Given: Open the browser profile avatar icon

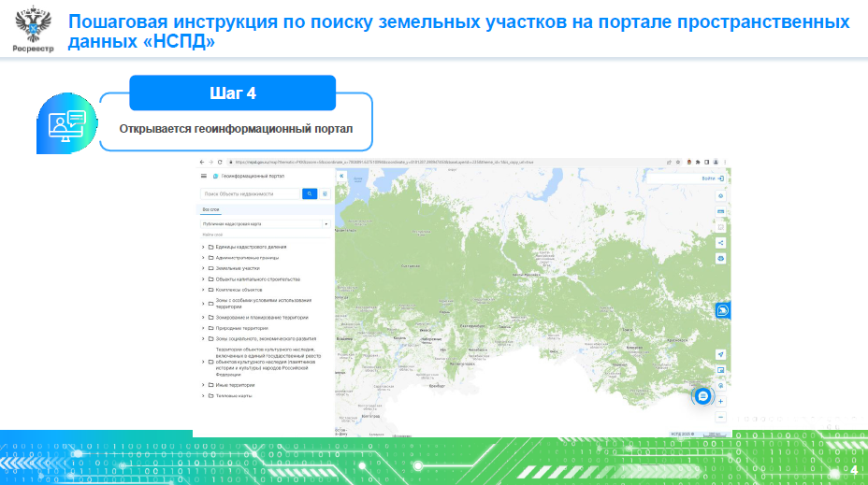Looking at the screenshot, I should tap(716, 162).
